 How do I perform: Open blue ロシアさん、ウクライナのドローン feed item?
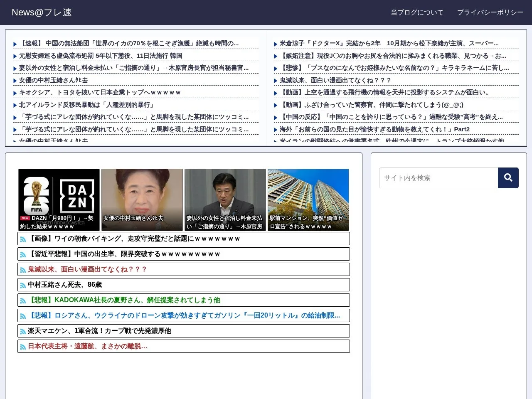[184, 315]
